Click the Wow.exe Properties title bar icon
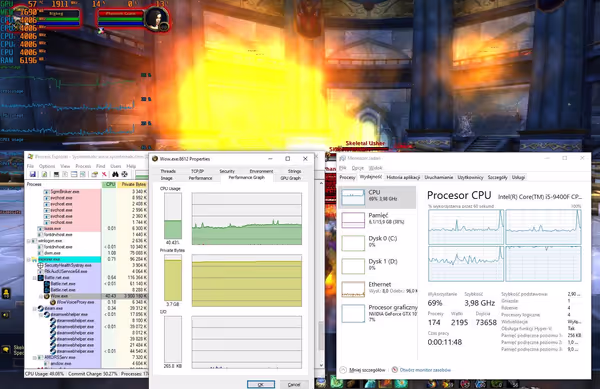 click(x=155, y=159)
